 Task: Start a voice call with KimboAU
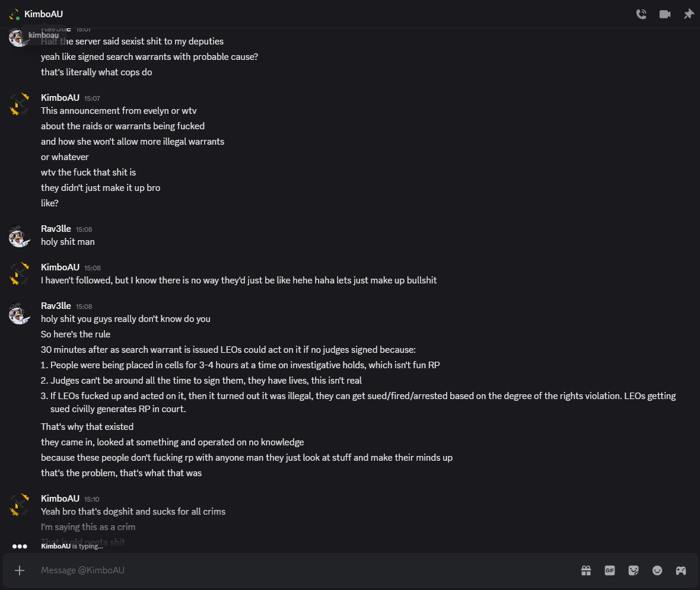coord(641,14)
